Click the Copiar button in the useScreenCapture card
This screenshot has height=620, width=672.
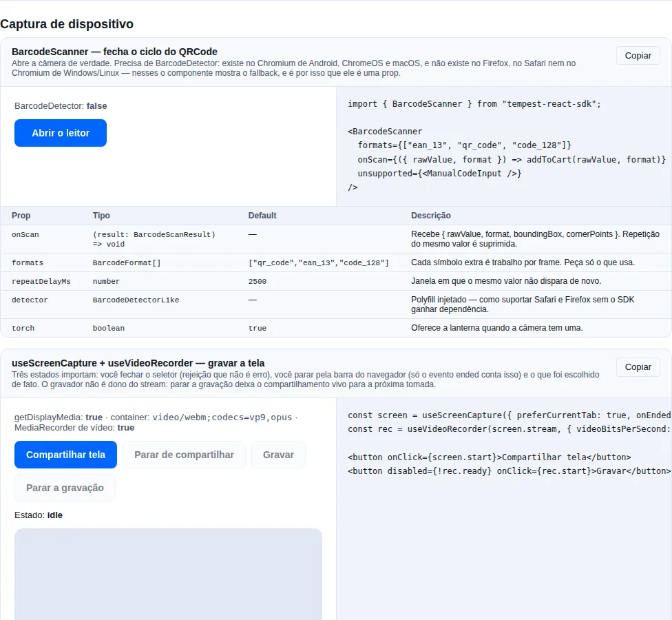638,367
